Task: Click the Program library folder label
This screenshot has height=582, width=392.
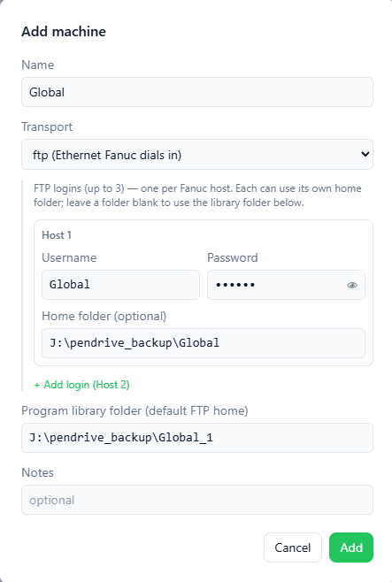Action: (x=135, y=411)
